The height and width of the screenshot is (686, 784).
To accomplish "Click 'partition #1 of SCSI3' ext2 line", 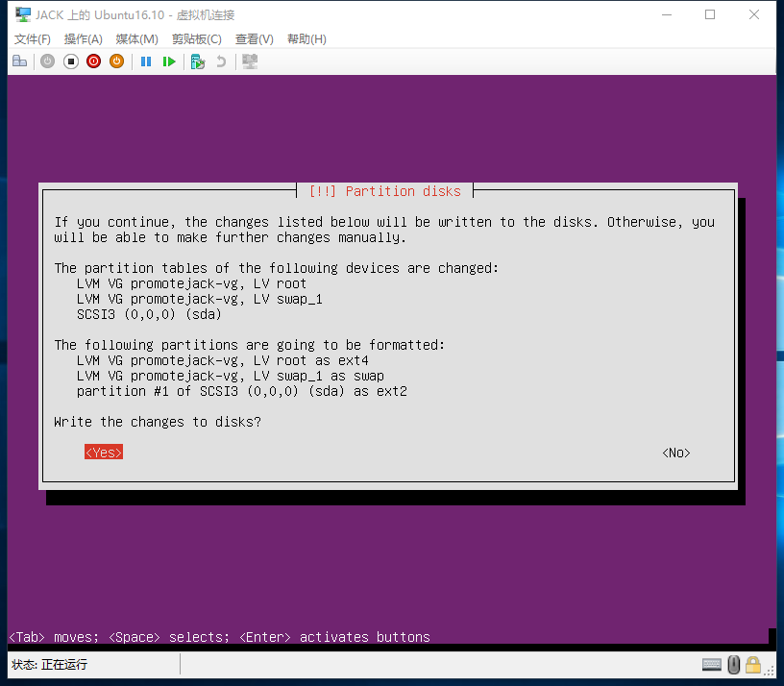I will tap(241, 391).
